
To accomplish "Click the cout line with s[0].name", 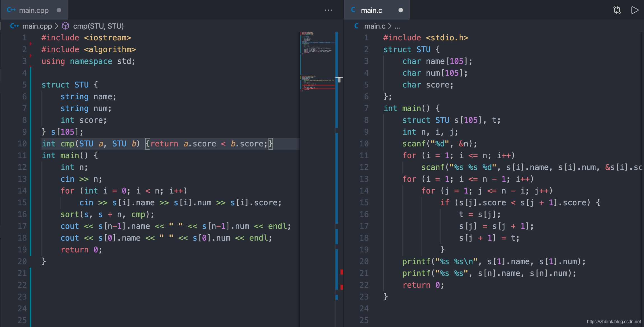I will pos(166,238).
